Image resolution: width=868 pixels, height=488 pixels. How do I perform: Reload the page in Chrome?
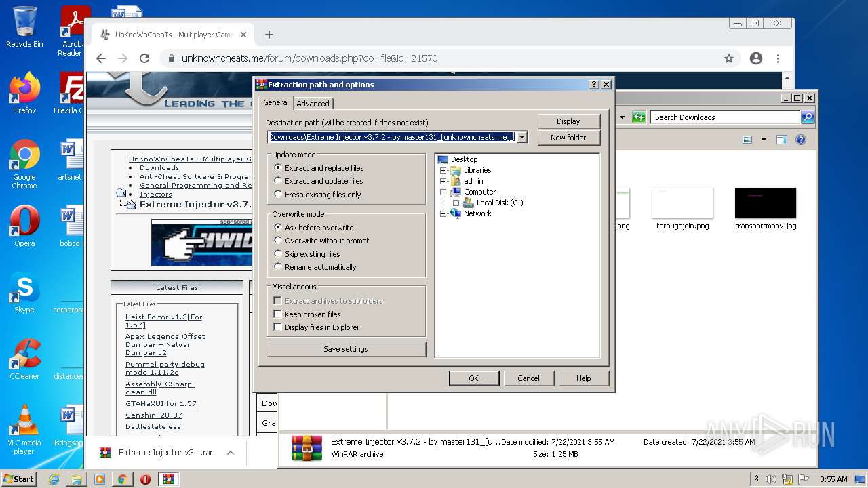[144, 58]
